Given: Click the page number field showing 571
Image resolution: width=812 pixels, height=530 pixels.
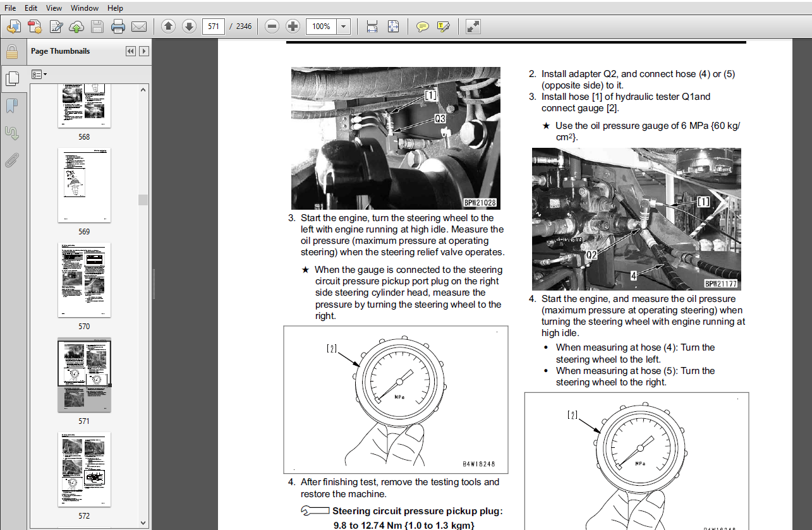Looking at the screenshot, I should click(x=214, y=27).
